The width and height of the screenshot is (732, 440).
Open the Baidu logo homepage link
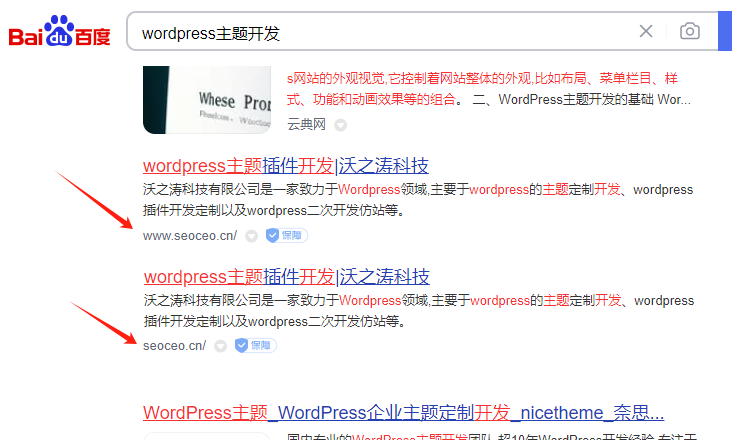pyautogui.click(x=59, y=31)
